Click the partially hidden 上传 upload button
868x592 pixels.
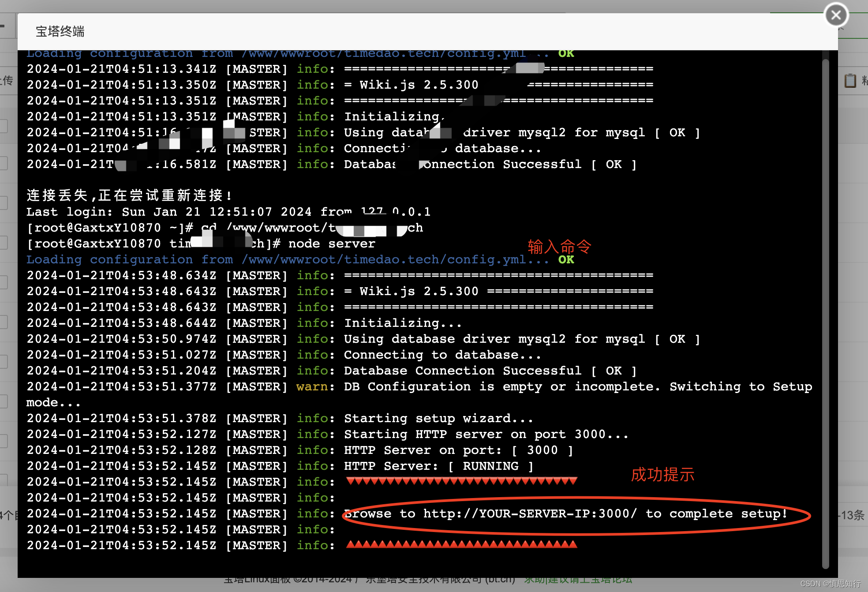[x=7, y=81]
